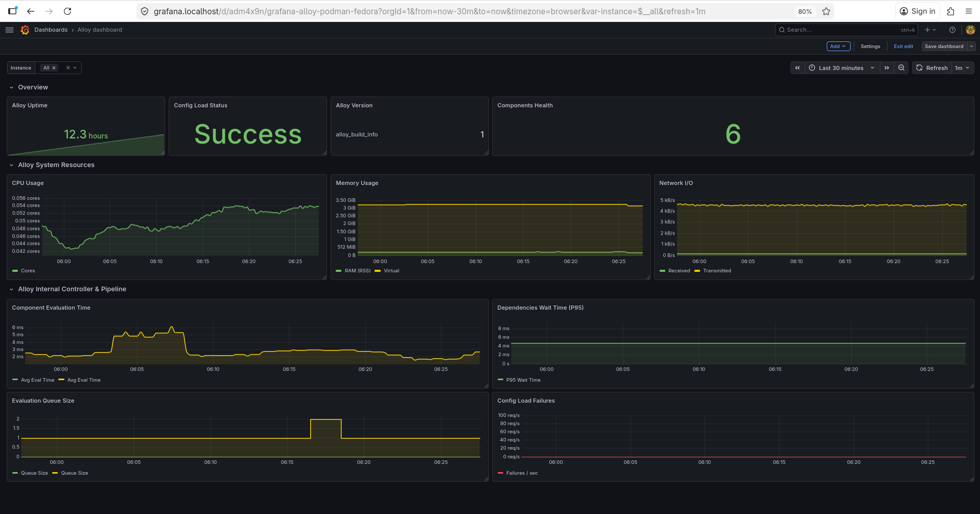This screenshot has height=514, width=980.
Task: Click the 80% zoom level indicator
Action: click(x=805, y=11)
